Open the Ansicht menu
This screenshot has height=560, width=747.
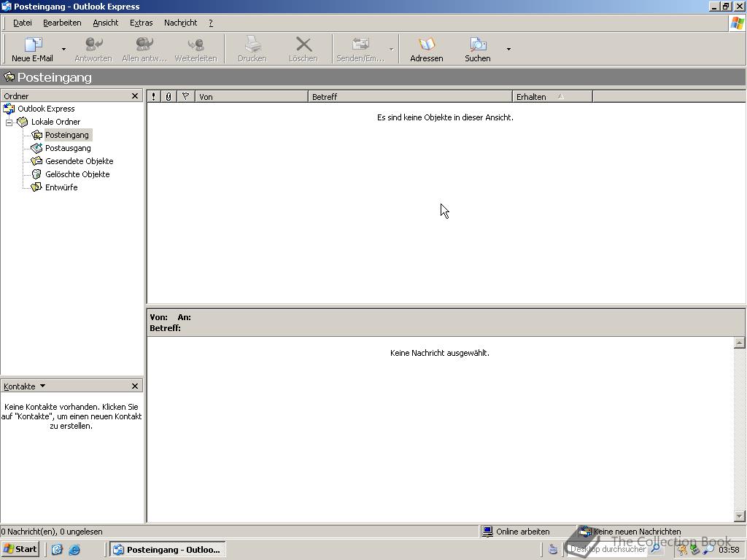click(x=105, y=23)
